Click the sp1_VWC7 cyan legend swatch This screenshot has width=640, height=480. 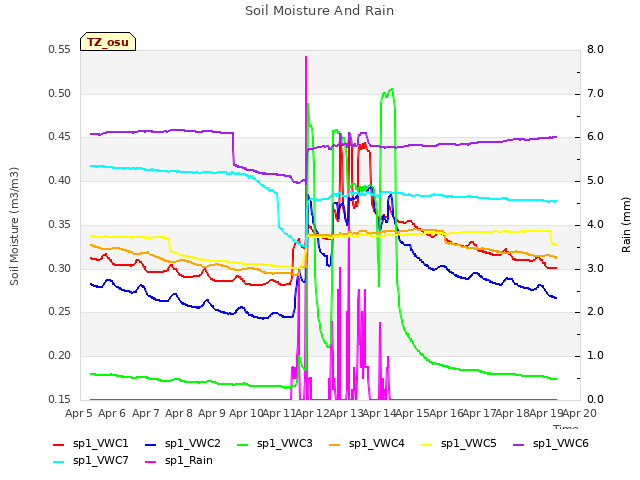(59, 462)
